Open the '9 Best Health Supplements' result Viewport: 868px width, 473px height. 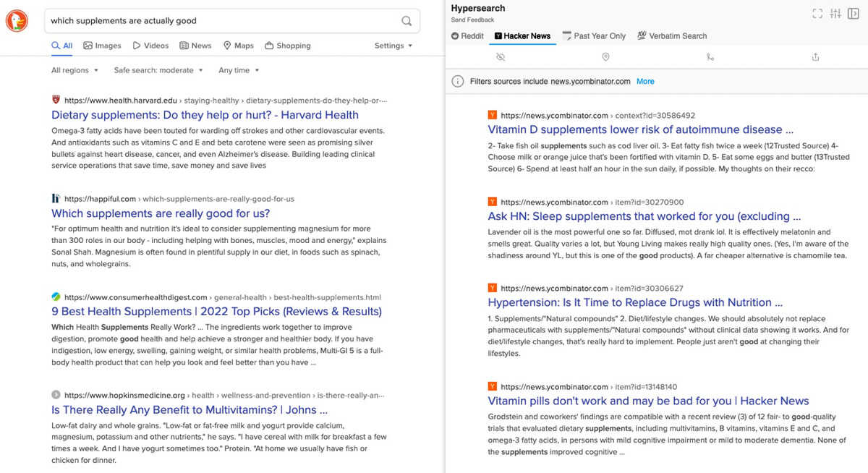tap(216, 311)
